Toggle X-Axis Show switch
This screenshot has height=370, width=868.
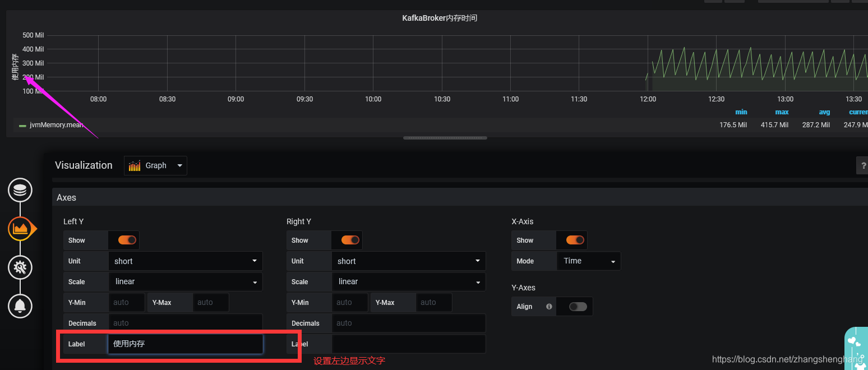[575, 240]
